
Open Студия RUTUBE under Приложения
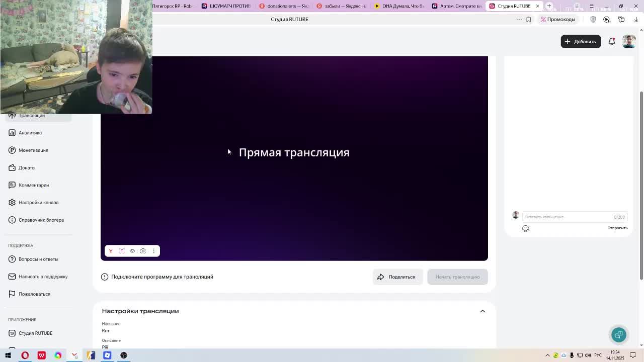tap(35, 333)
